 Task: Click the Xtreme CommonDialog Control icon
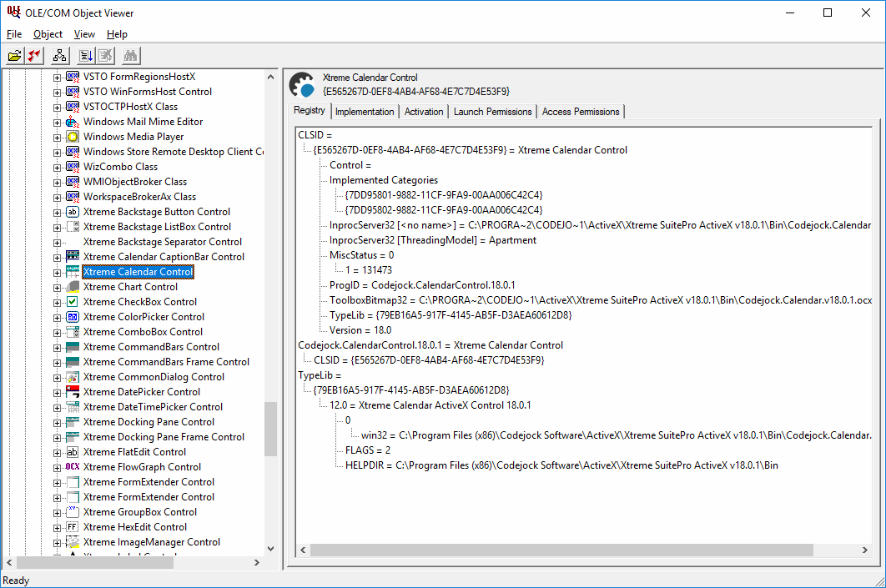pos(73,377)
